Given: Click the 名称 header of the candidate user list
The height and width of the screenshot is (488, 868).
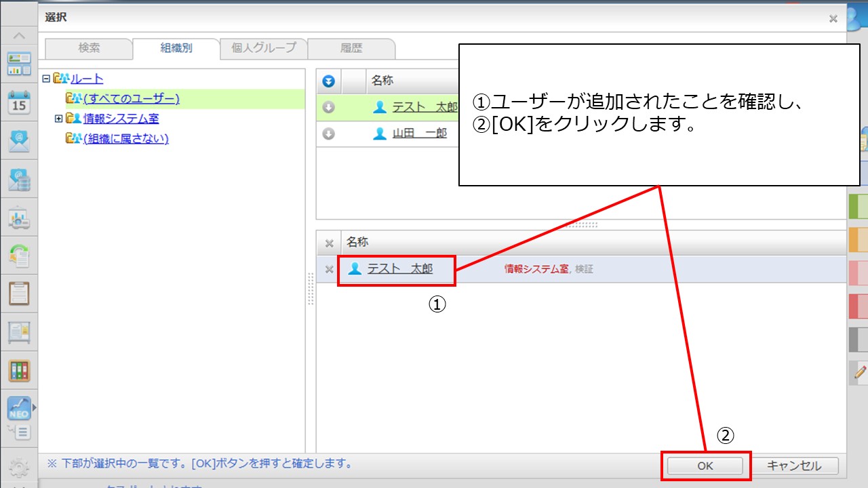Looking at the screenshot, I should tap(382, 81).
